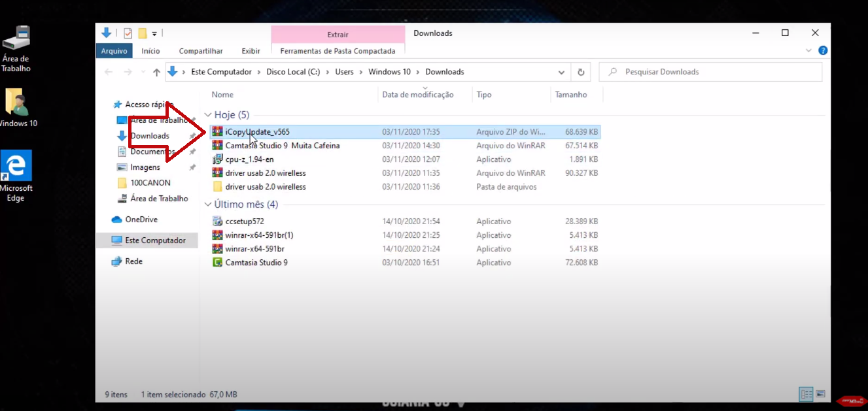Select the driver usab 2.0 wireless folder icon

(218, 187)
